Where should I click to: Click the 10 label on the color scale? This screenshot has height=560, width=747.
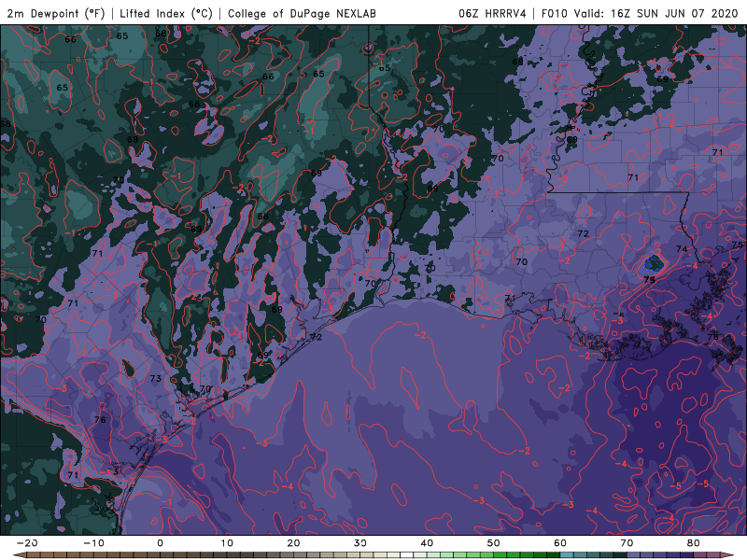227,543
